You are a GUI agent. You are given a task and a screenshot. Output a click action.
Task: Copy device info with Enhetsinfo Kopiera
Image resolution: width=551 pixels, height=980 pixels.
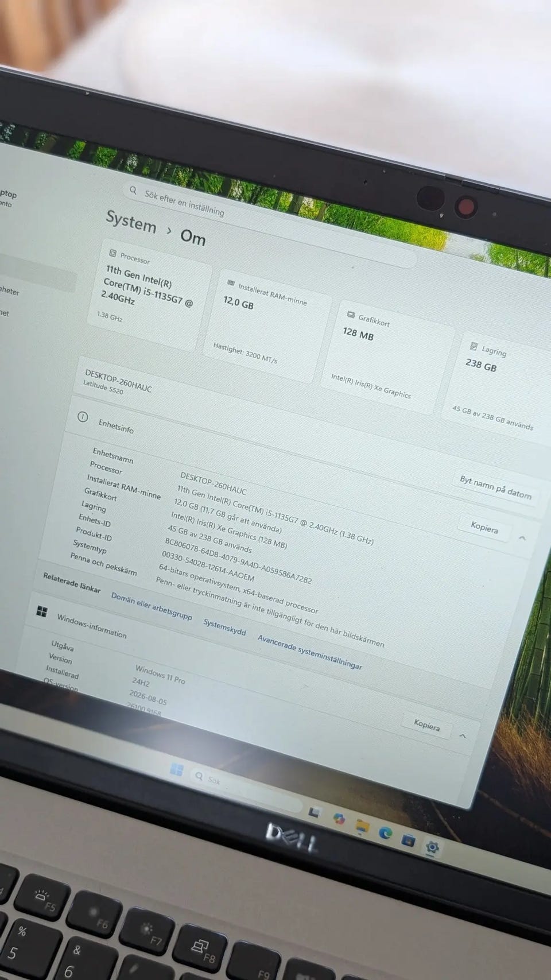point(484,528)
